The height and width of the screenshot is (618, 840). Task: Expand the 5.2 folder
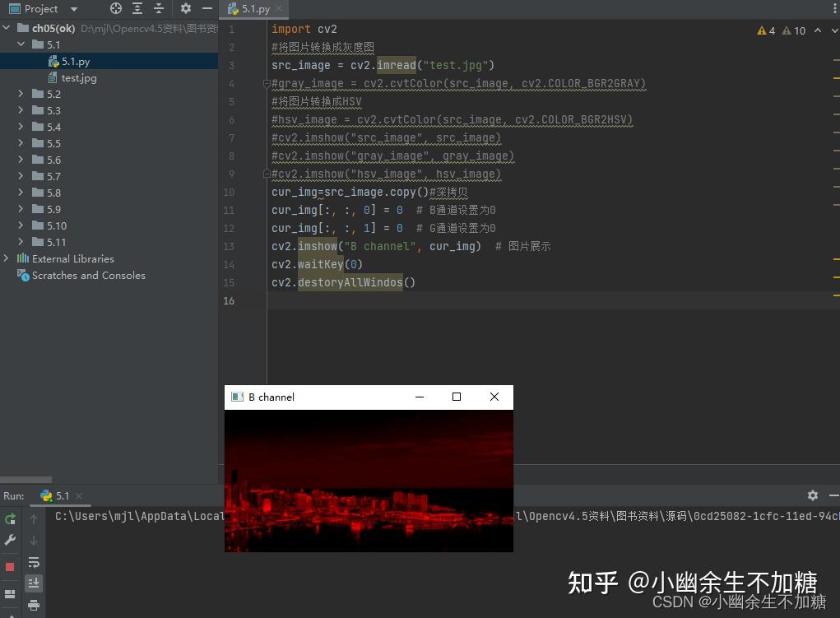20,94
